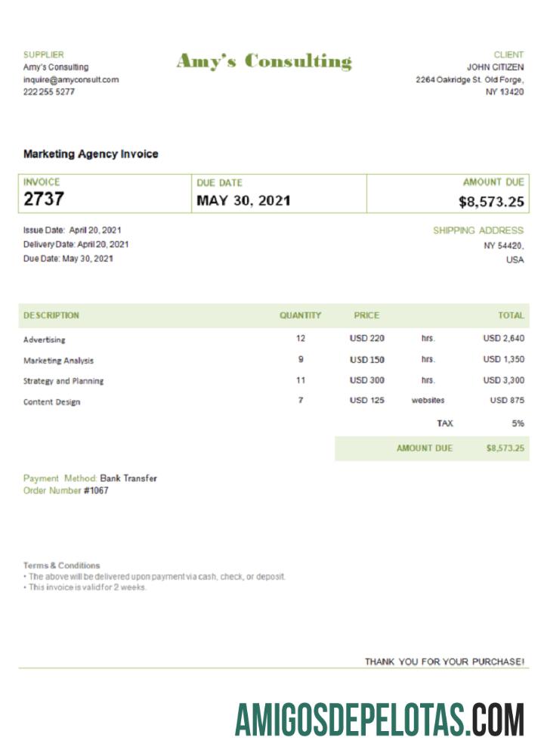Click the DESCRIPTION column header
The image size is (544, 756).
coord(51,315)
